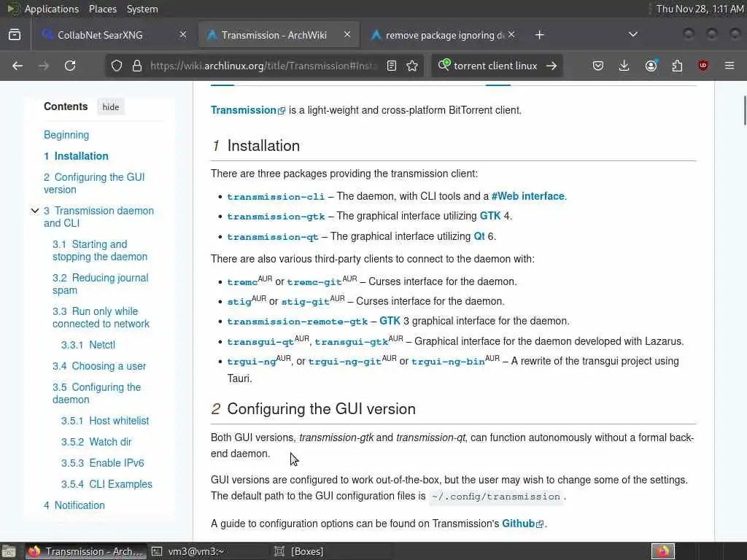The image size is (747, 560).
Task: Open the transmission-gtk package link
Action: point(276,217)
